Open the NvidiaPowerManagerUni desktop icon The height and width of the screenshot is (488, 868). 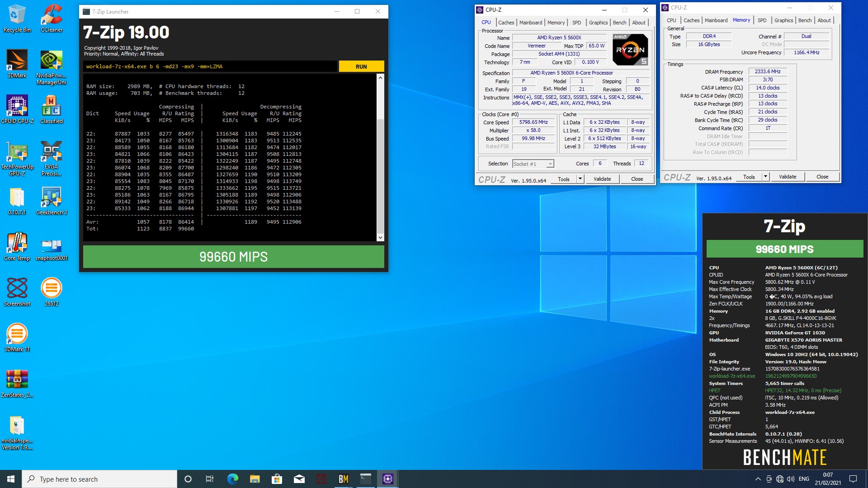tap(52, 67)
